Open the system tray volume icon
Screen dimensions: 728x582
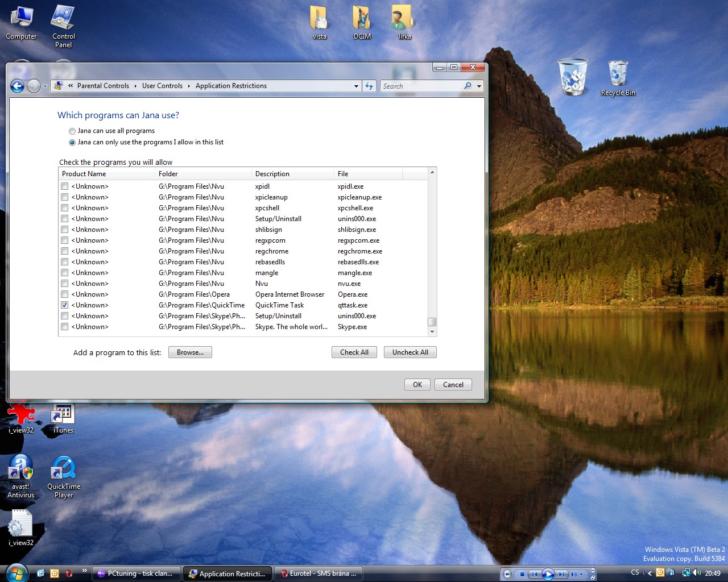(x=696, y=573)
